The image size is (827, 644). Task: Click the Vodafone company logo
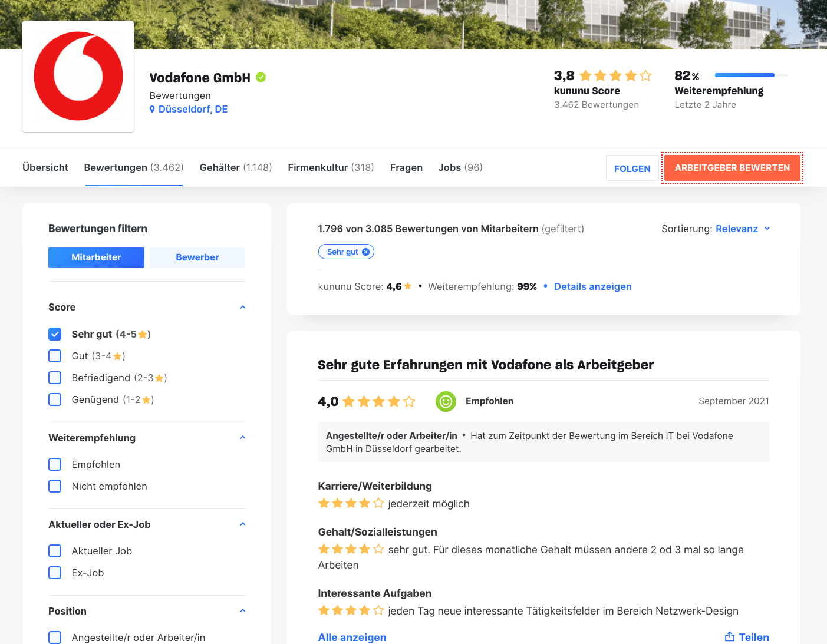click(x=78, y=77)
